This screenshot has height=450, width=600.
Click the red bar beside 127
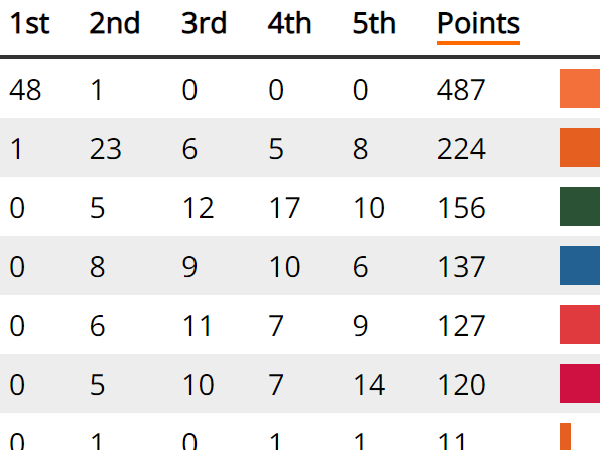pos(580,325)
